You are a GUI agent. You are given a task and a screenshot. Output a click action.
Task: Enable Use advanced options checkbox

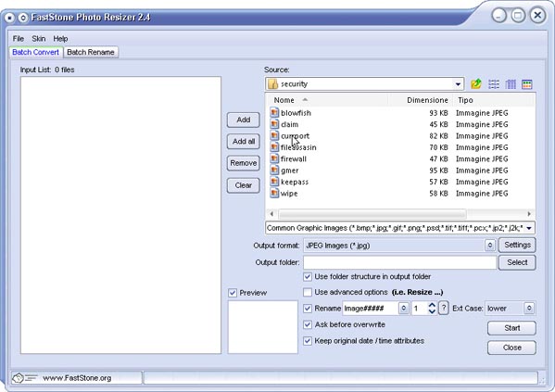click(308, 292)
